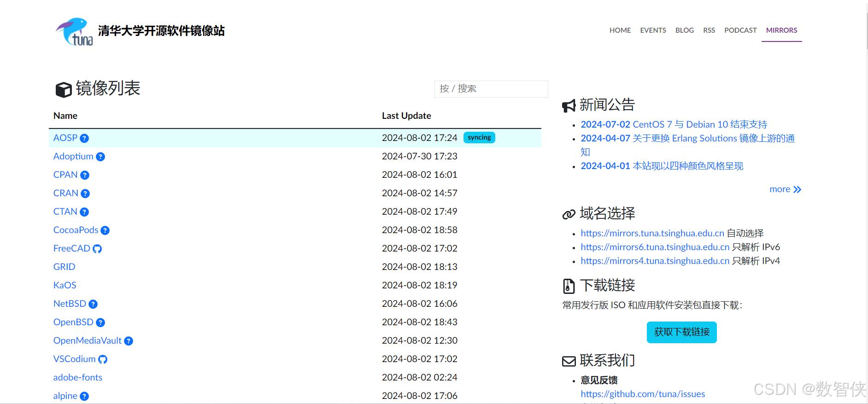The image size is (868, 404).
Task: Open the VSCodium mirror link
Action: pos(75,359)
